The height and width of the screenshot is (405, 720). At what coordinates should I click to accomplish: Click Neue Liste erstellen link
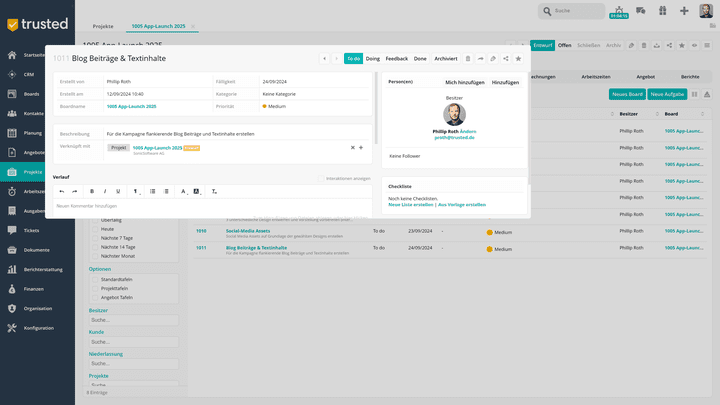(410, 204)
